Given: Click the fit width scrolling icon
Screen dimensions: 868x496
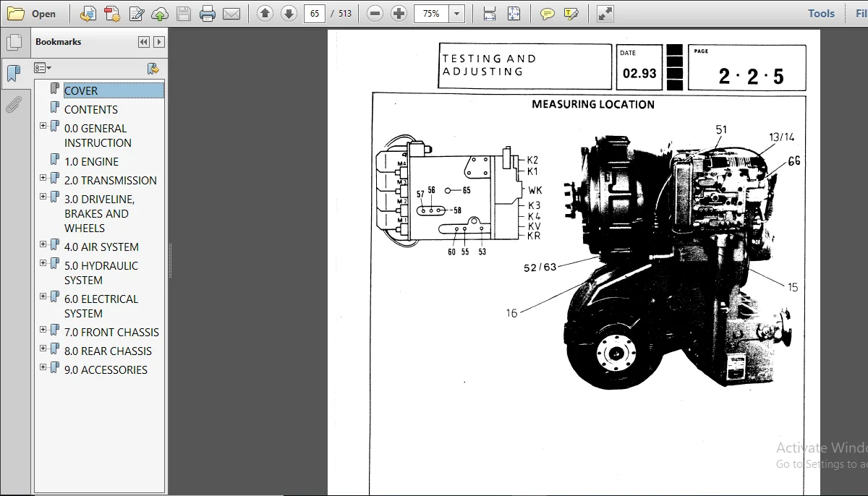Looking at the screenshot, I should [490, 13].
